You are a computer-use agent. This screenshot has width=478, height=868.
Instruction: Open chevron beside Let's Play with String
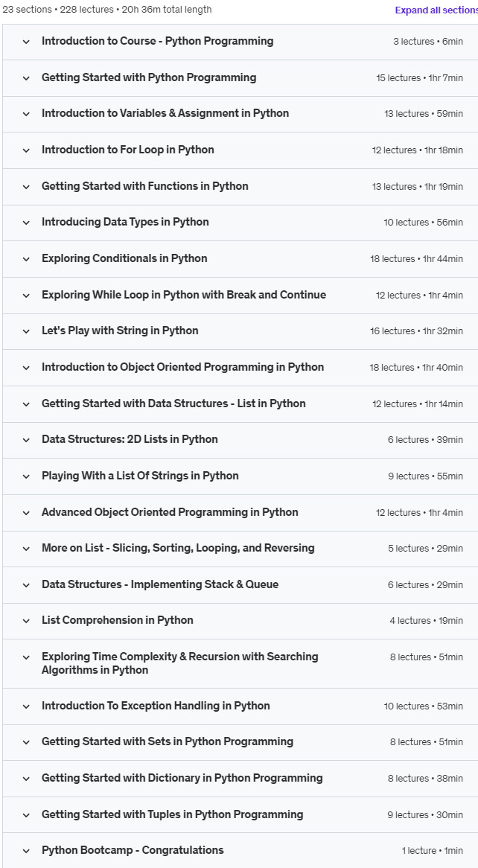point(26,331)
